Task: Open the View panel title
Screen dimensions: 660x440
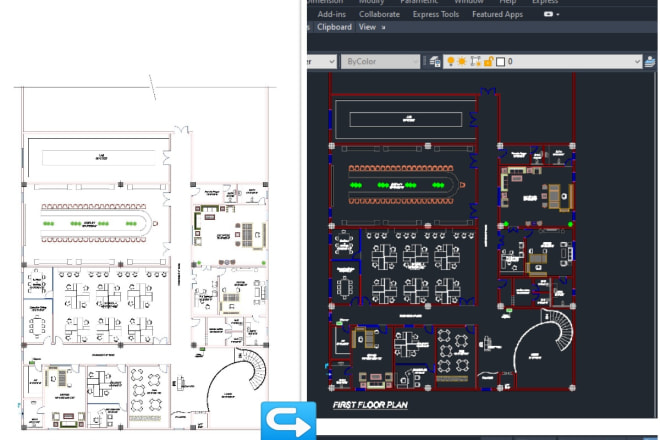Action: pyautogui.click(x=367, y=27)
